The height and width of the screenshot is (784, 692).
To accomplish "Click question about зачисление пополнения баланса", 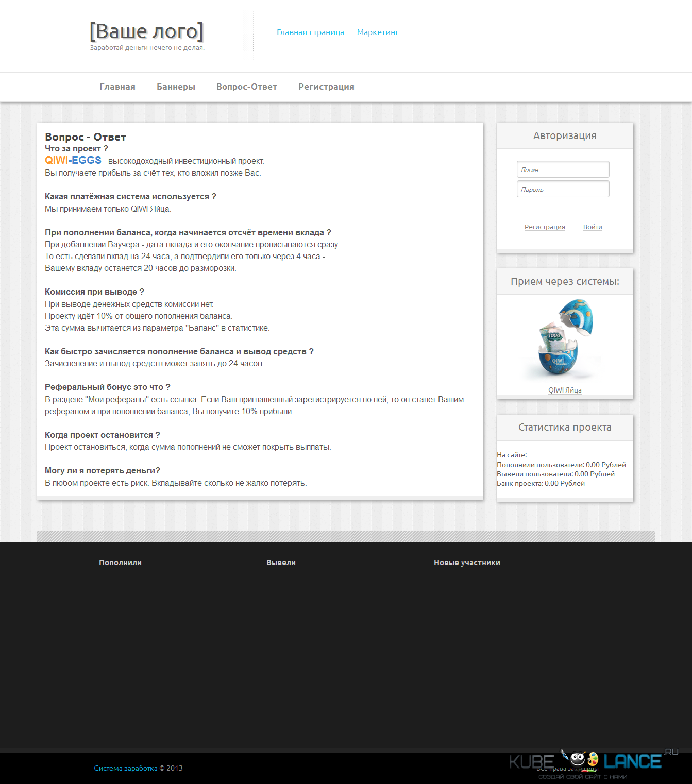I will 179,352.
